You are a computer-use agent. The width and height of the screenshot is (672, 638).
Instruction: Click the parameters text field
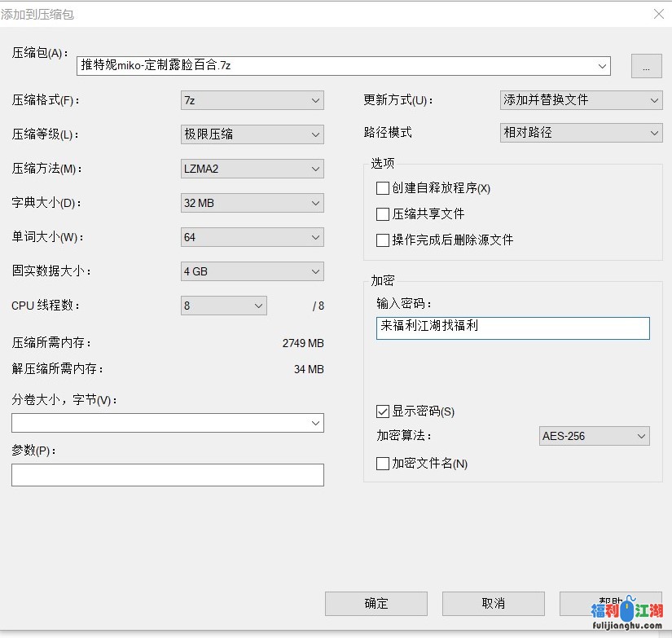pyautogui.click(x=168, y=475)
